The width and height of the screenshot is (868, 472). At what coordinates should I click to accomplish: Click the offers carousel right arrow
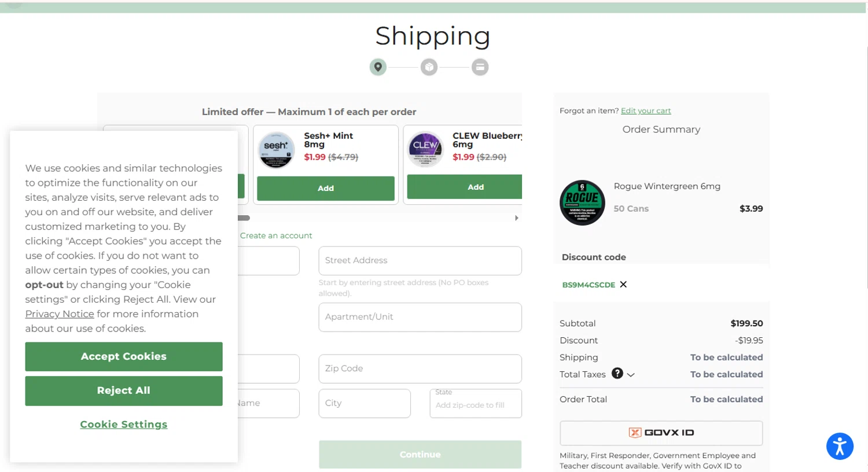point(517,218)
